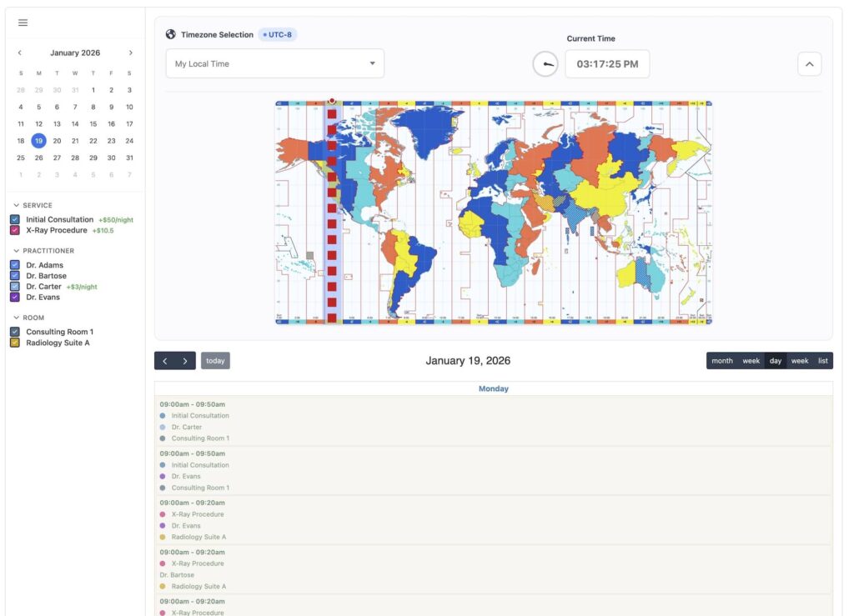Click the analog clock icon
The width and height of the screenshot is (854, 616).
pyautogui.click(x=545, y=64)
